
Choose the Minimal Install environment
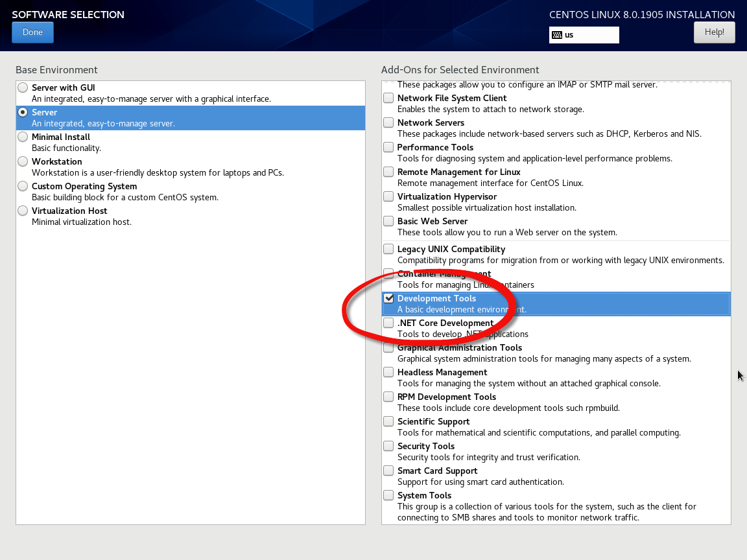pos(23,137)
